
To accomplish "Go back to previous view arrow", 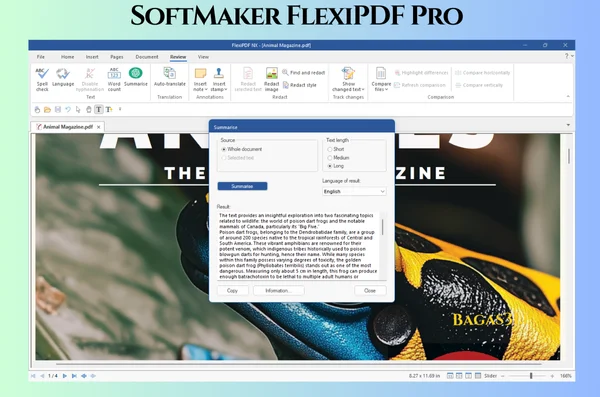I will point(84,376).
